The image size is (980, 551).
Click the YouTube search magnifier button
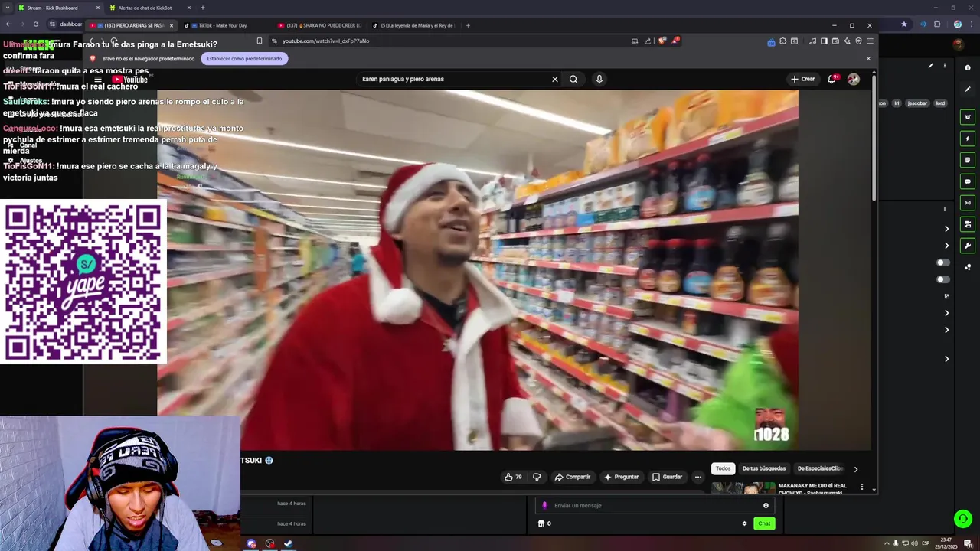[x=573, y=79]
